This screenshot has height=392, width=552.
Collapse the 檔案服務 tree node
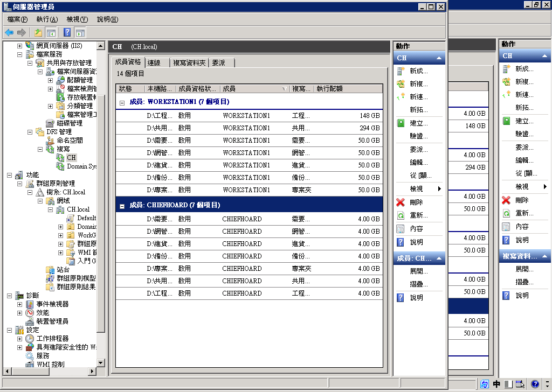click(20, 54)
